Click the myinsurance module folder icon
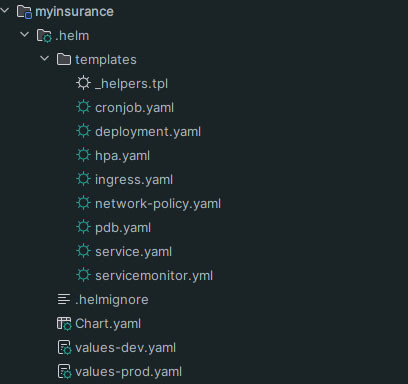This screenshot has width=408, height=384. pos(24,12)
